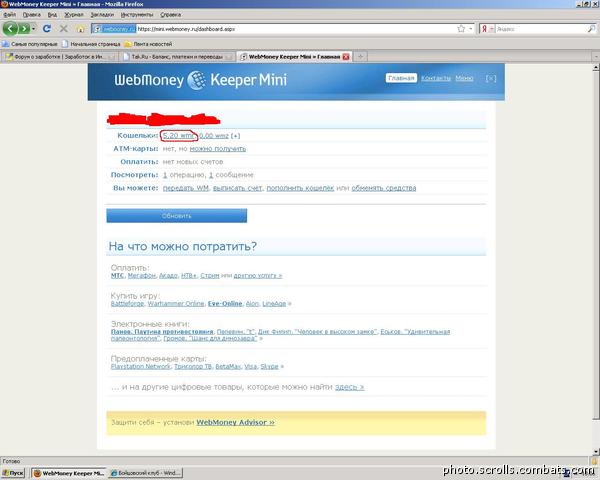Open the Самые популярные bookmark folder
600x480 pixels.
click(x=30, y=44)
